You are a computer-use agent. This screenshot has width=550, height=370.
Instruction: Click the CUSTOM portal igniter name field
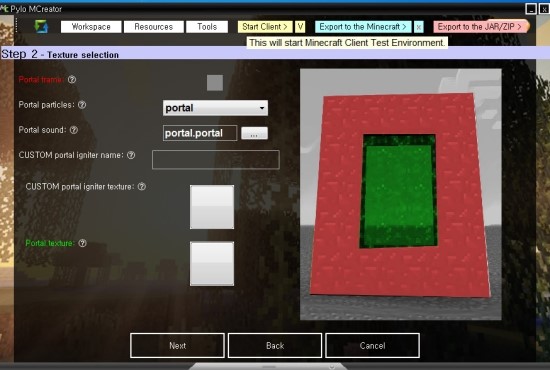point(216,160)
